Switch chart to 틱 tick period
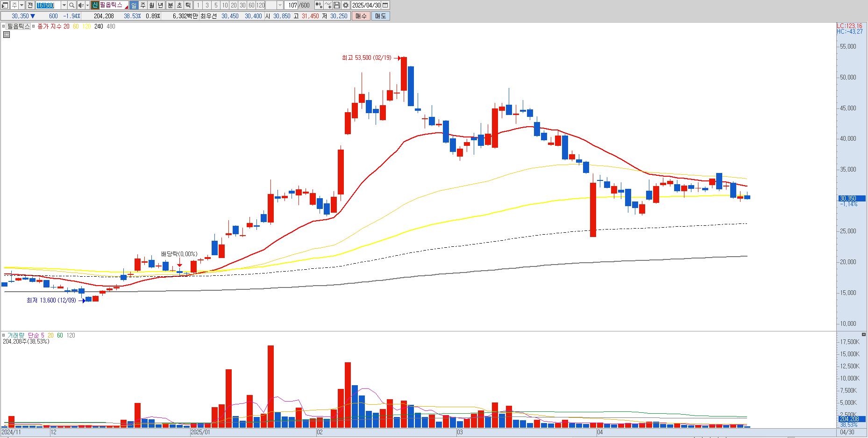The height and width of the screenshot is (438, 868). click(x=188, y=5)
